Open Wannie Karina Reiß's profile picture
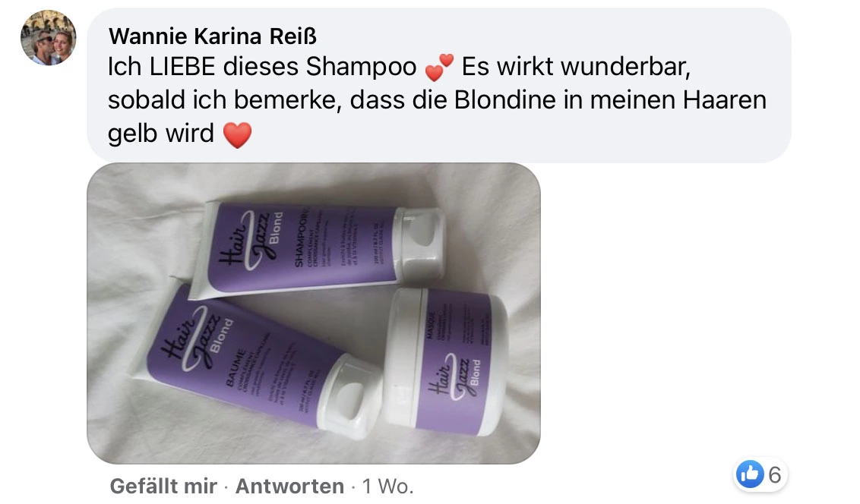Viewport: 860px width, 504px height. pos(49,37)
